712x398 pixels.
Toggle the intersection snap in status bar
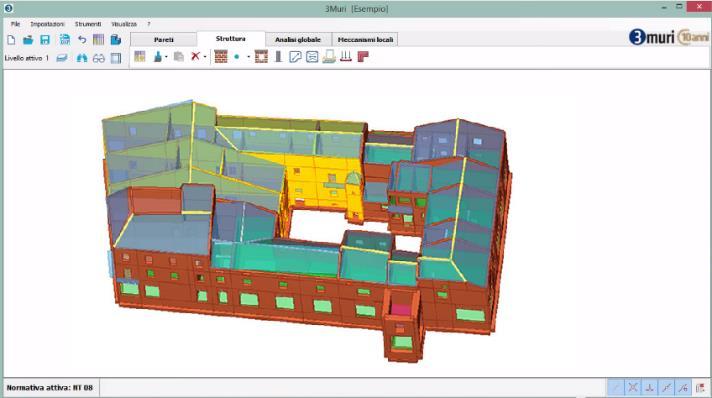click(633, 388)
